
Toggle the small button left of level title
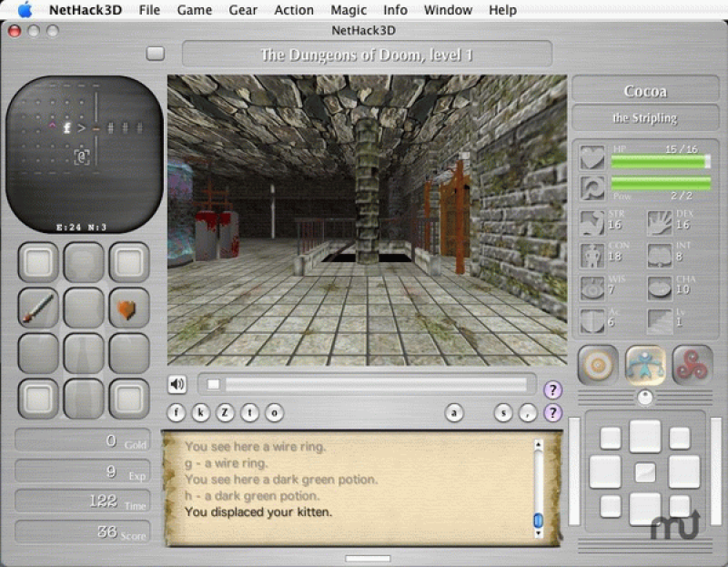[x=156, y=54]
